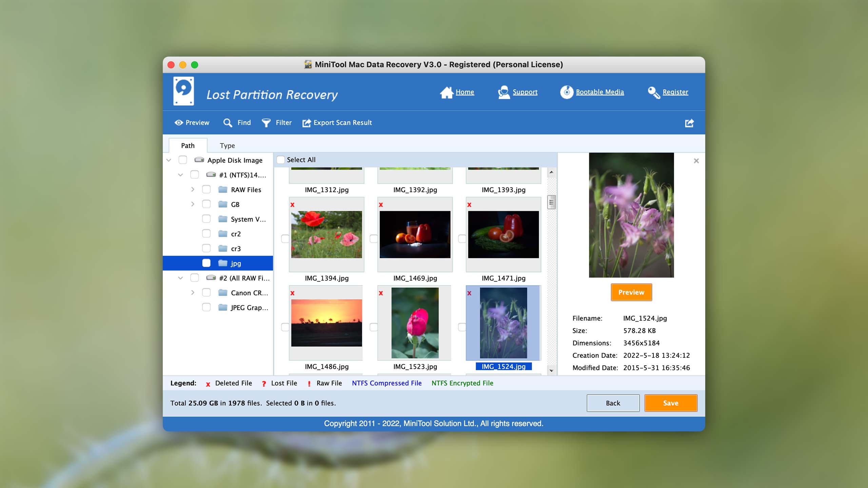Tick the checkbox for IMG_1524.jpg
The image size is (868, 488).
pyautogui.click(x=462, y=327)
